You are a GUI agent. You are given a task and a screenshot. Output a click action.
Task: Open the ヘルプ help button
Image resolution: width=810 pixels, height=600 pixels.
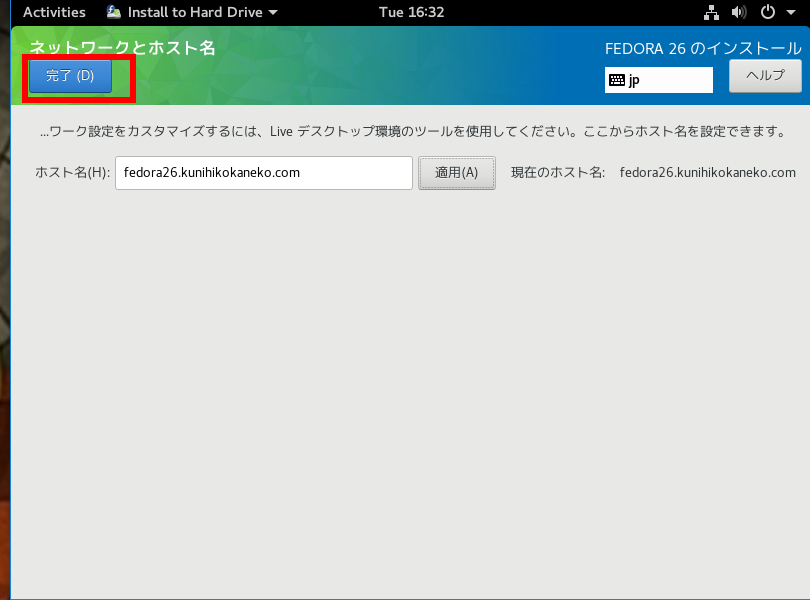pyautogui.click(x=765, y=76)
